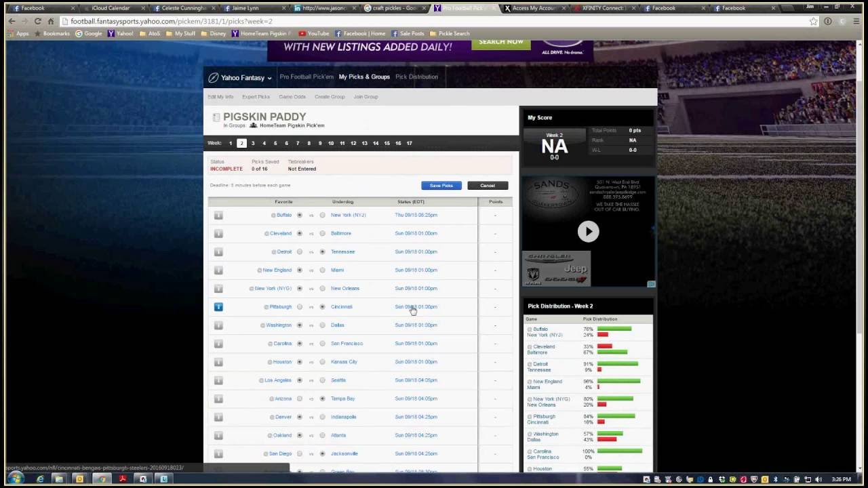Open My Stuff bookmarks folder

click(x=181, y=33)
